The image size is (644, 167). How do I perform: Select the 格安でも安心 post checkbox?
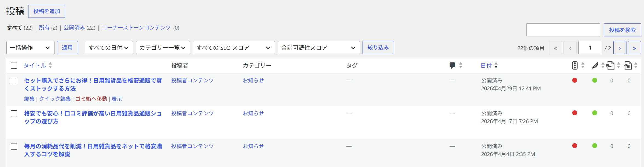tap(14, 114)
